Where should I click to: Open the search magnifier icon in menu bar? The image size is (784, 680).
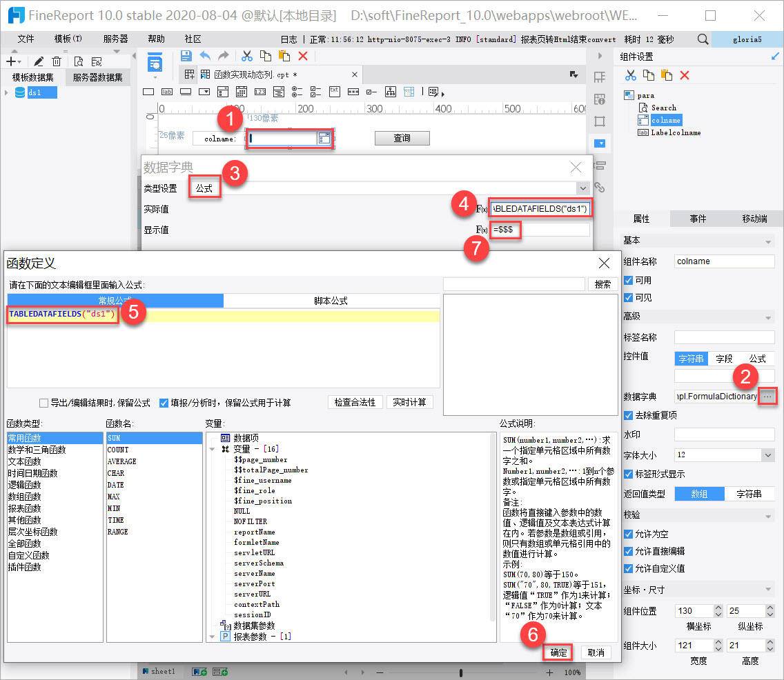703,39
